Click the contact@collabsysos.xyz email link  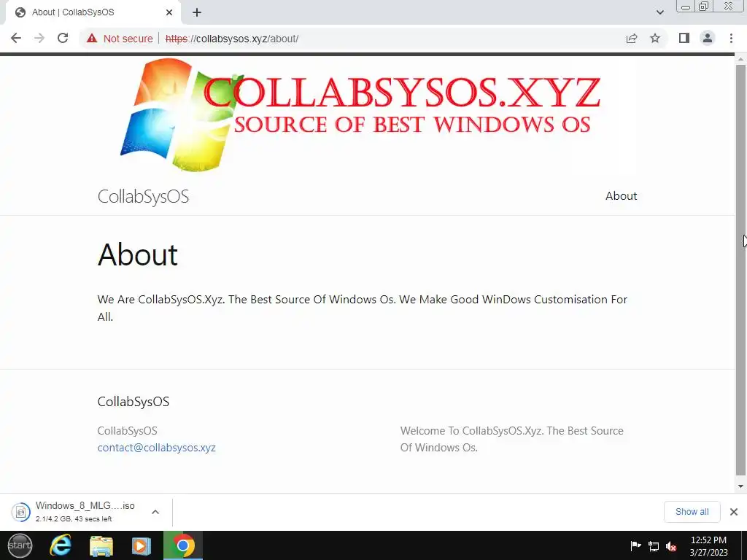(x=156, y=448)
